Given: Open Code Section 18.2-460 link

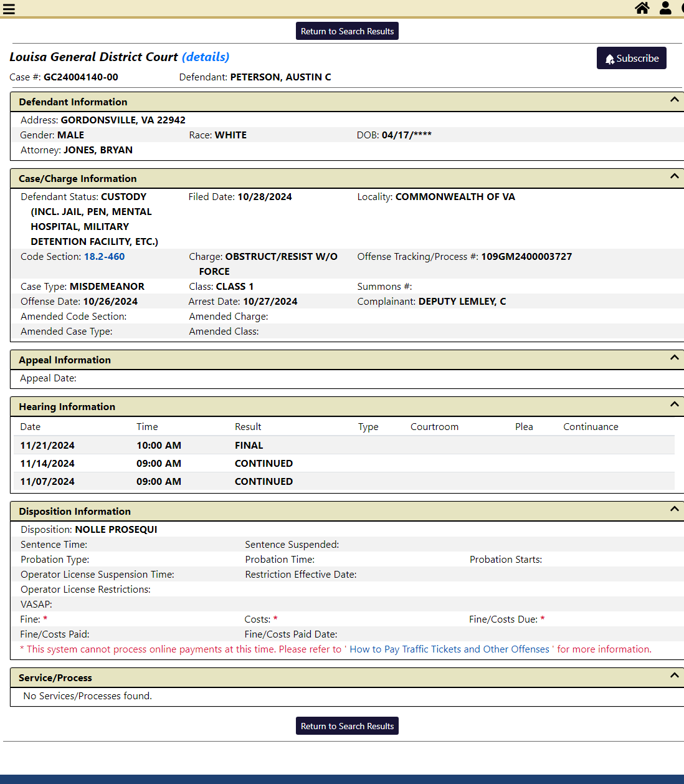Looking at the screenshot, I should click(x=104, y=257).
